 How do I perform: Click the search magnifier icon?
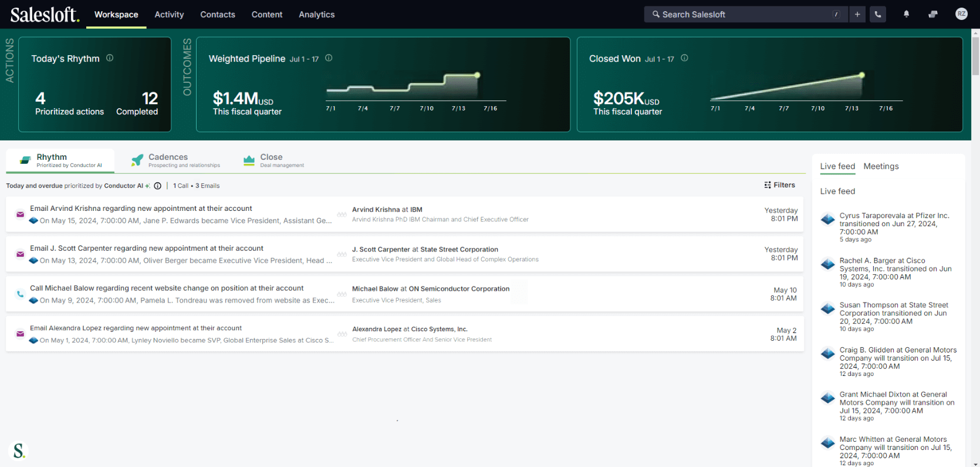click(x=656, y=14)
